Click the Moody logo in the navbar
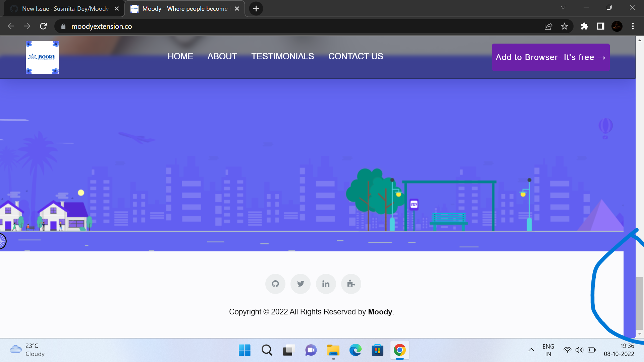 click(42, 57)
